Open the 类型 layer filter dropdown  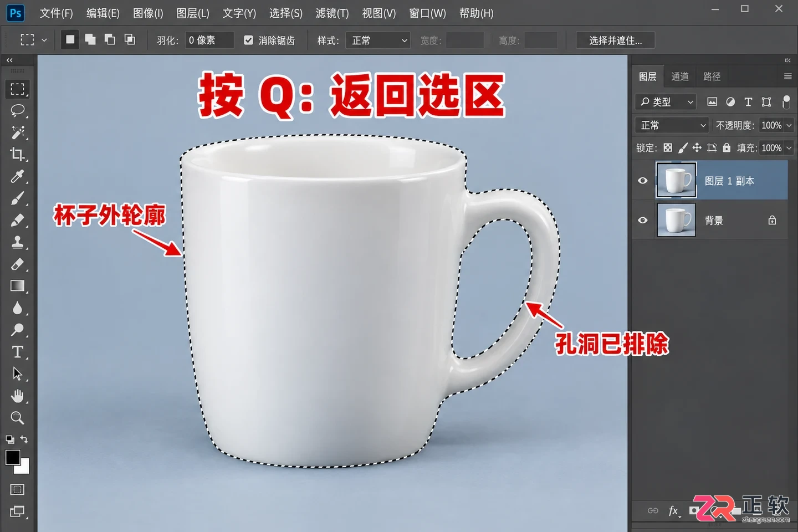click(666, 101)
